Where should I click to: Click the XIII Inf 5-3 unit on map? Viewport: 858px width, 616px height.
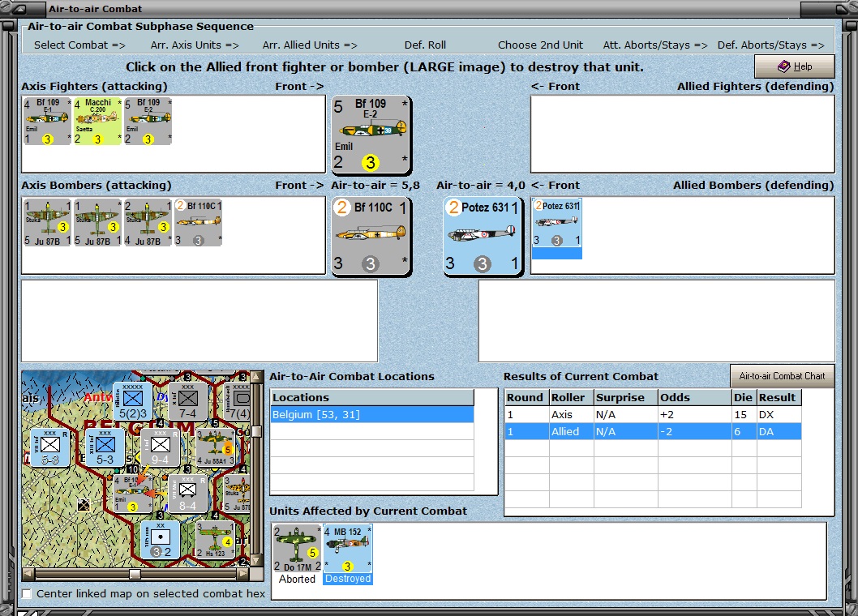click(x=105, y=448)
